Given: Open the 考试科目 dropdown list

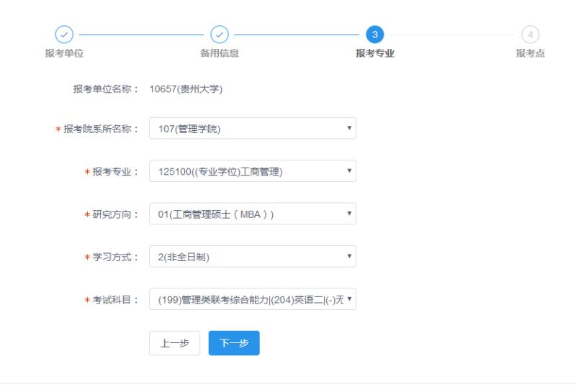Looking at the screenshot, I should pyautogui.click(x=252, y=299).
